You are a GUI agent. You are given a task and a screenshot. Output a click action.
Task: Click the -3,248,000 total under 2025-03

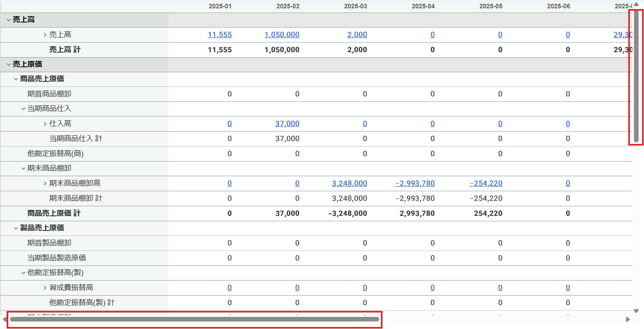348,213
